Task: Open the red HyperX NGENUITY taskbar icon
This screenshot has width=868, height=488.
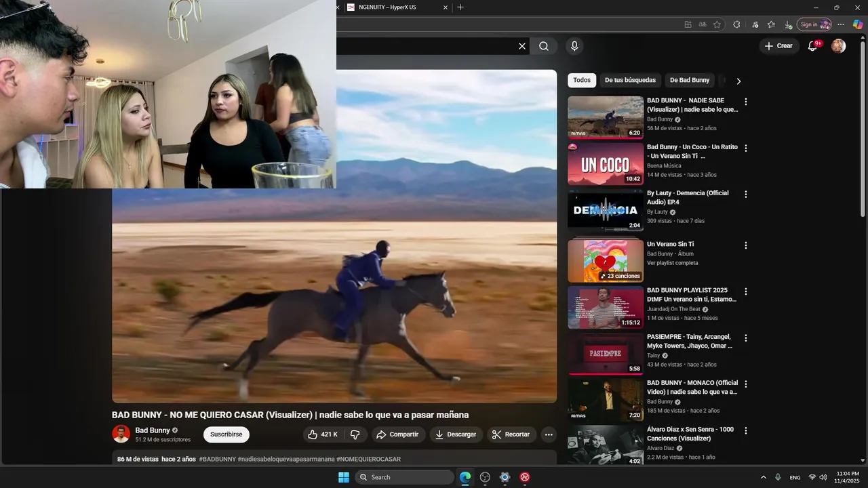Action: [525, 477]
